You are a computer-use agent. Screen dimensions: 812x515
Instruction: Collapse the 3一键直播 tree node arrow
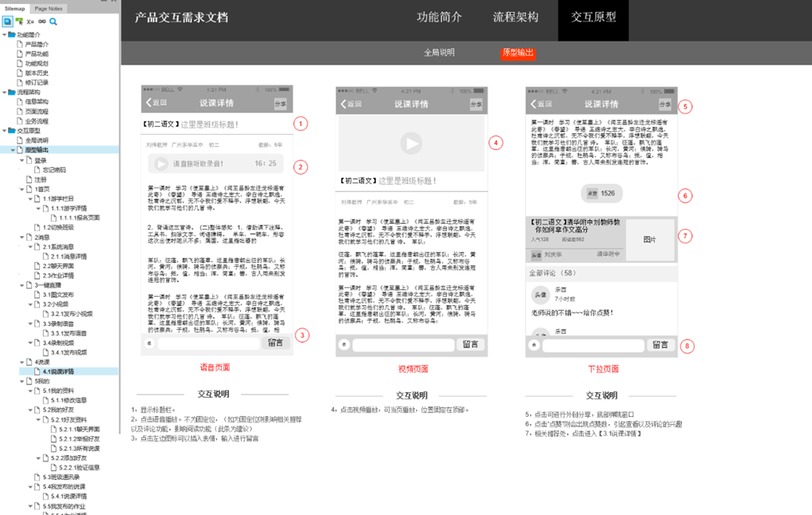pos(22,285)
